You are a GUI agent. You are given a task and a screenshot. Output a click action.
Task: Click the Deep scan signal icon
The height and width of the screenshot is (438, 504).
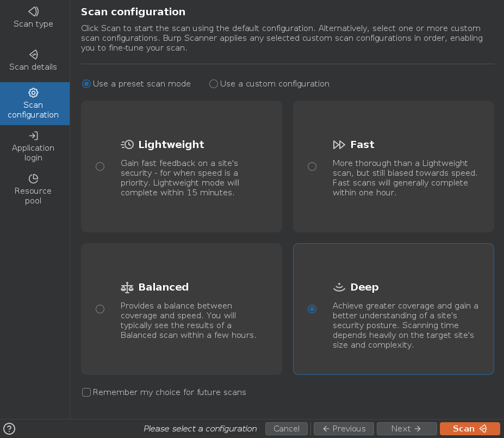tap(339, 287)
